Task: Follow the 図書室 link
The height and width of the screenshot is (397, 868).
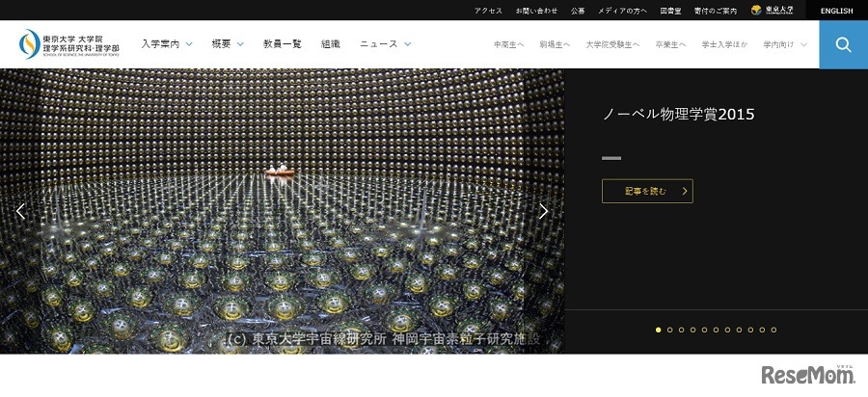Action: 670,11
